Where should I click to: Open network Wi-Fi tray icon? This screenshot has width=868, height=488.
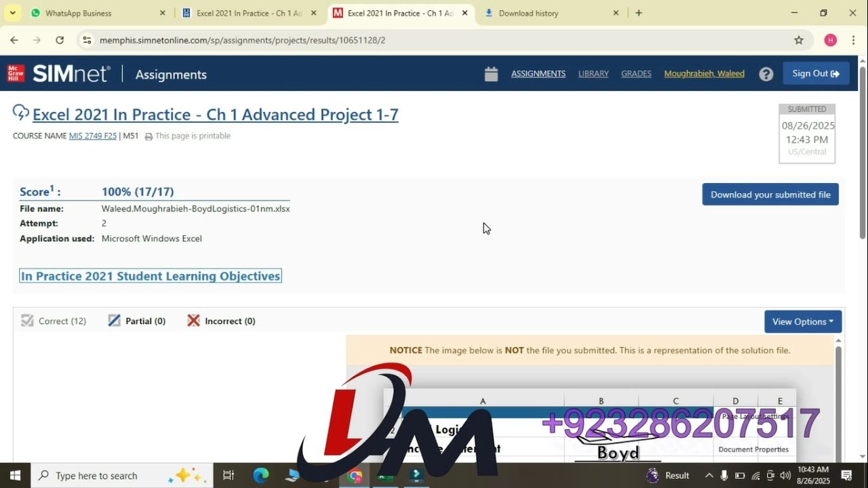coord(755,475)
